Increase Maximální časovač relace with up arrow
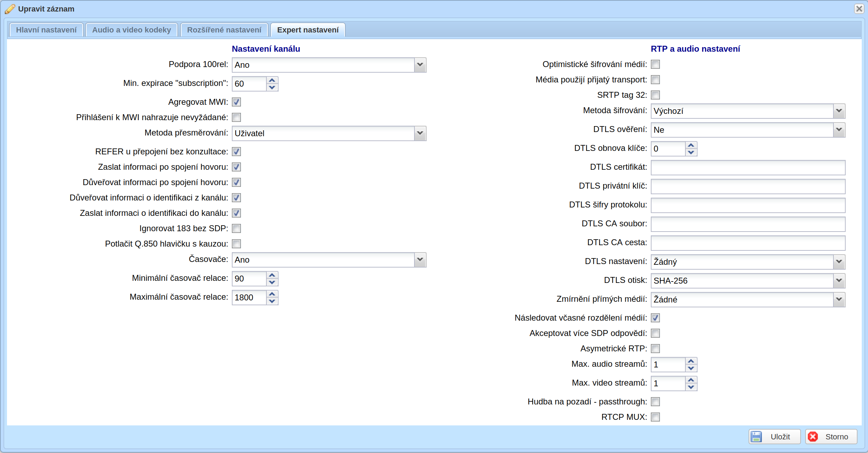The image size is (868, 453). 272,294
